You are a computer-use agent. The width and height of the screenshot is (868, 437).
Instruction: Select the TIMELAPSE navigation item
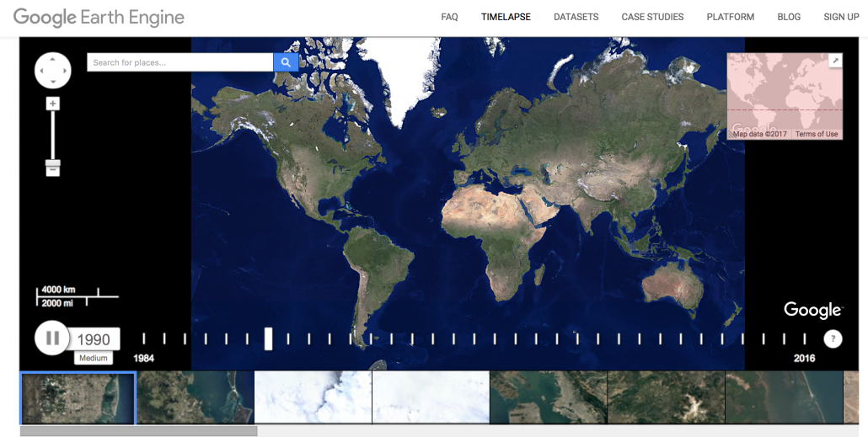[506, 17]
